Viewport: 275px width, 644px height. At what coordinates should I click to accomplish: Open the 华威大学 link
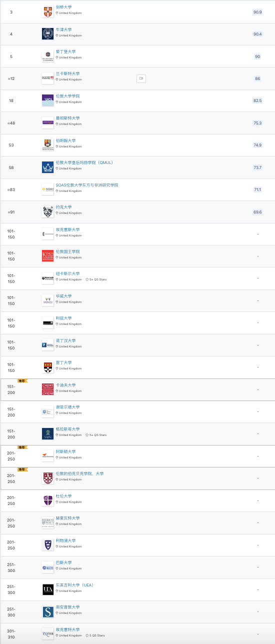pyautogui.click(x=63, y=296)
